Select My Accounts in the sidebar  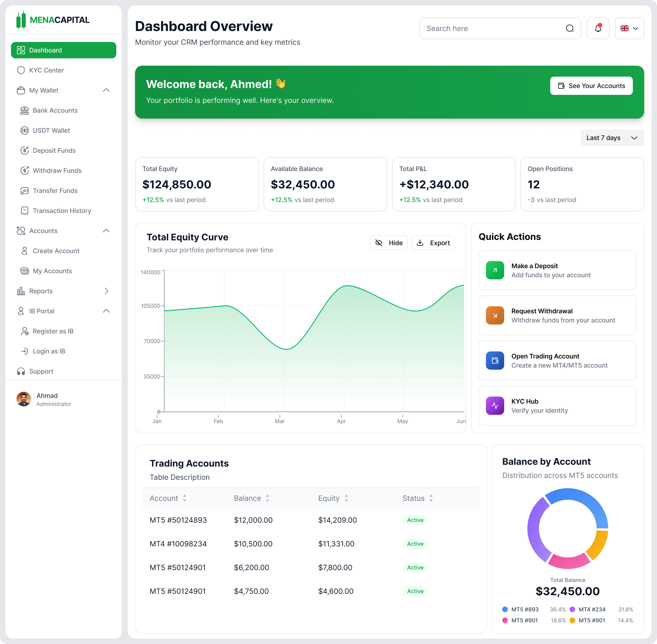coord(64,271)
